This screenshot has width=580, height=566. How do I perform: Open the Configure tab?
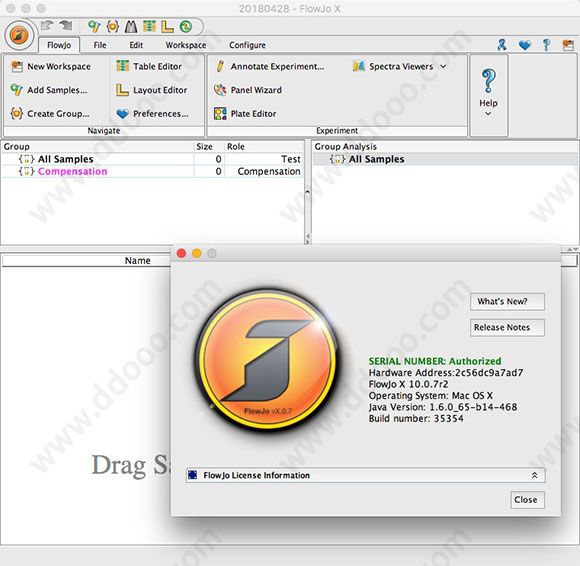tap(247, 45)
